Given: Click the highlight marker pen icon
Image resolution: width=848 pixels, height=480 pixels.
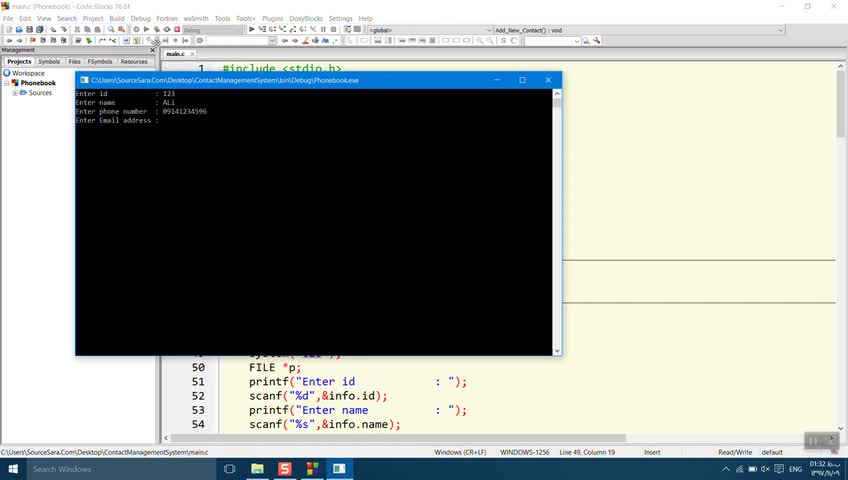Looking at the screenshot, I should coord(305,41).
